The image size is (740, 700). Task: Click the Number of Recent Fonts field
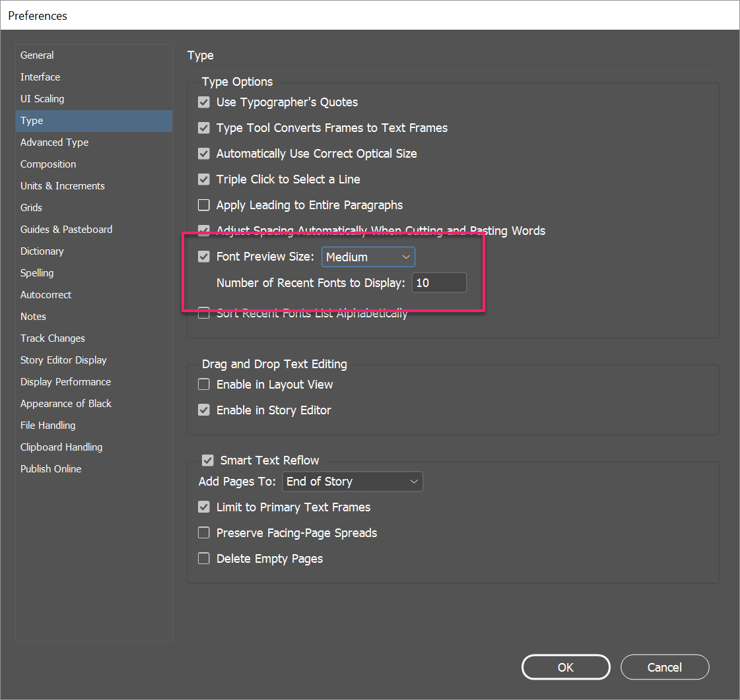[439, 283]
